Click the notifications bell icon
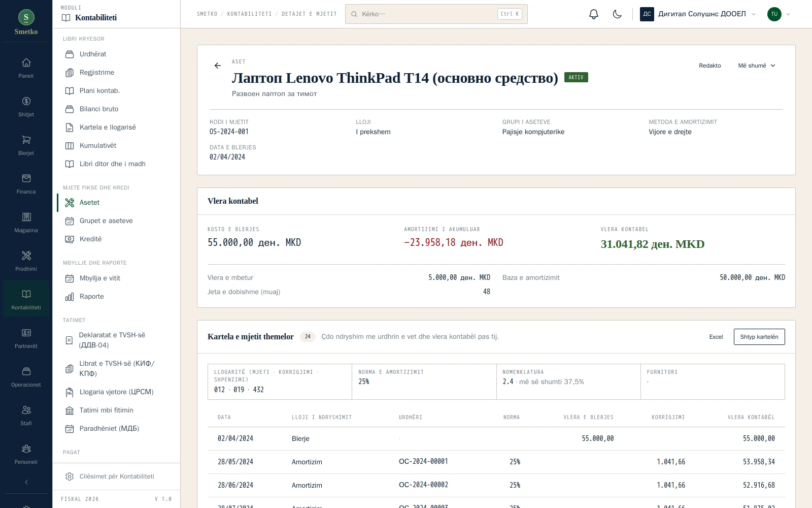The width and height of the screenshot is (812, 508). pyautogui.click(x=594, y=14)
